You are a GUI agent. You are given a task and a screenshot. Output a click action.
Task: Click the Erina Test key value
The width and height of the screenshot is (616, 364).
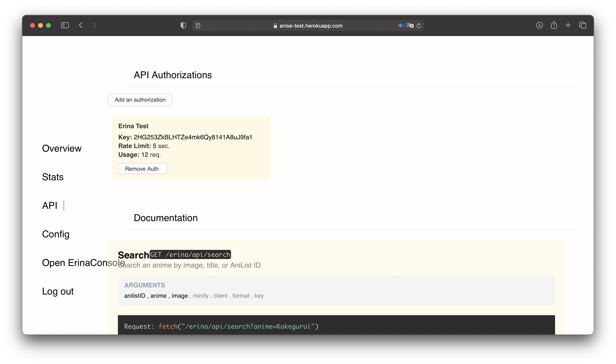(193, 137)
